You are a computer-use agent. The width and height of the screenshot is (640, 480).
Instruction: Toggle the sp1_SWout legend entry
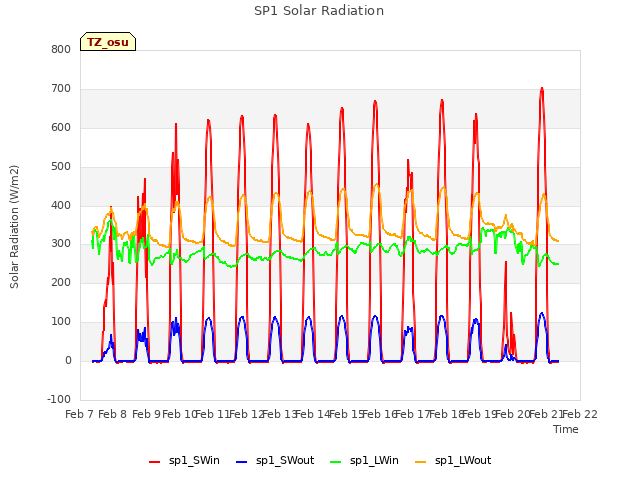[276, 461]
